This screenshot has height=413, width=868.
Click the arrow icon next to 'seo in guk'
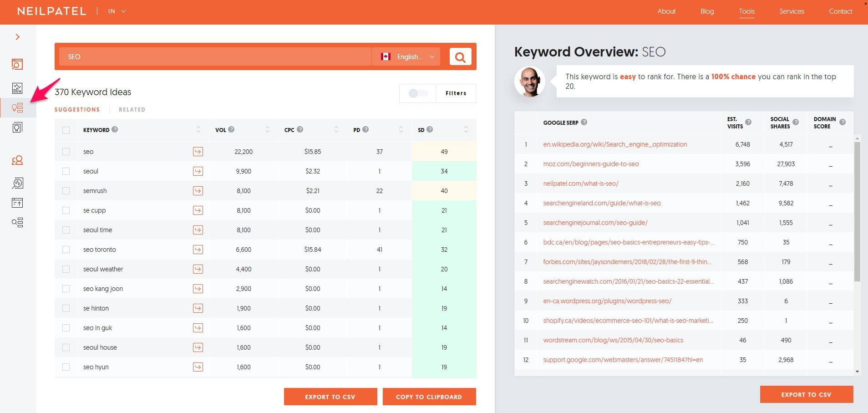[198, 328]
